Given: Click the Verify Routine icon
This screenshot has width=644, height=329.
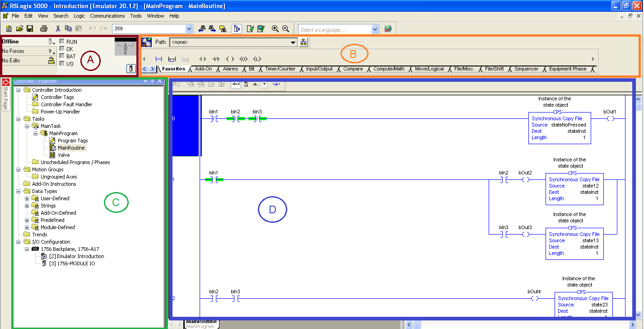Looking at the screenshot, I should [250, 28].
